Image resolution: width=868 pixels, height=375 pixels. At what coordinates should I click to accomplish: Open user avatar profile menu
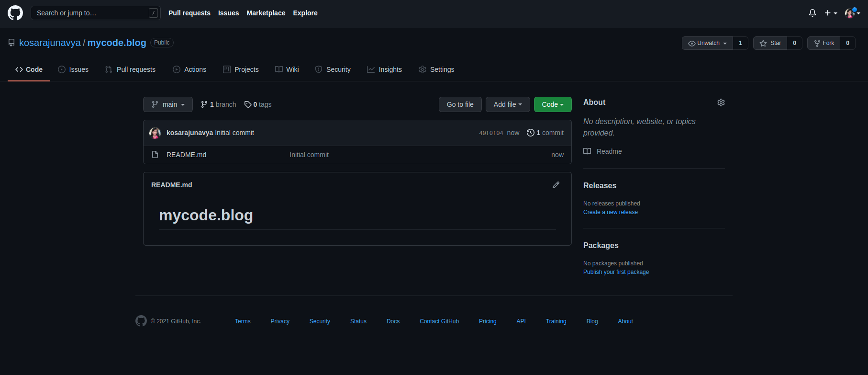pyautogui.click(x=852, y=13)
